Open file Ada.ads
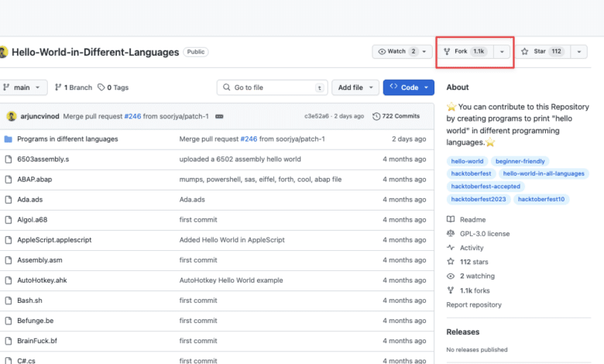The image size is (604, 364). tap(29, 200)
